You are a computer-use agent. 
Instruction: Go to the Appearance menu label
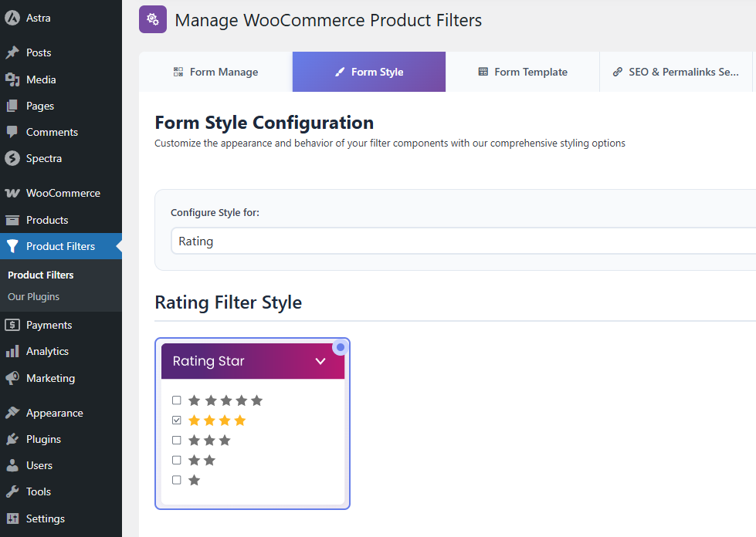[x=55, y=413]
